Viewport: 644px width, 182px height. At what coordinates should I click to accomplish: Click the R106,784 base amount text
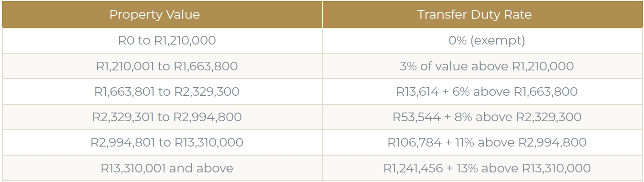(x=412, y=142)
